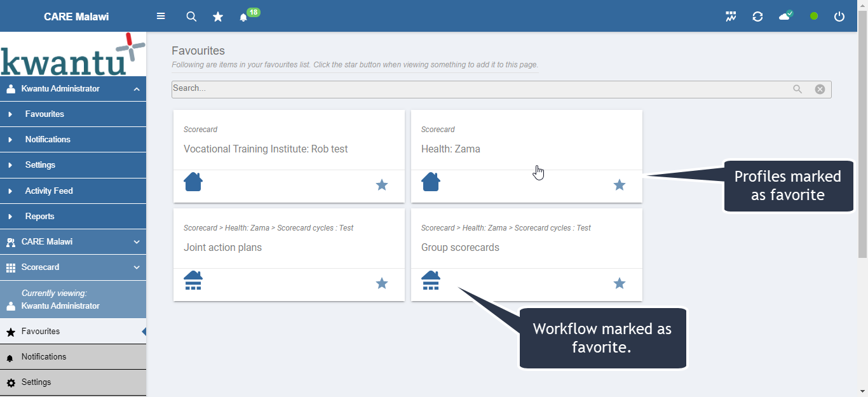Viewport: 868px width, 397px height.
Task: Select Notifications with black bell icon
Action: 73,357
